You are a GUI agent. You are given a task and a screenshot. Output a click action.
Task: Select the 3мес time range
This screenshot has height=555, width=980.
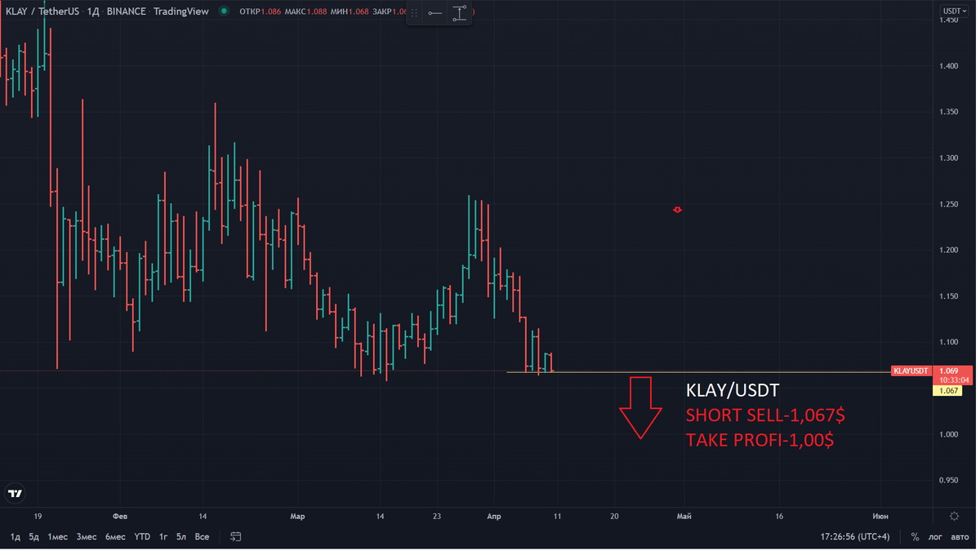point(87,537)
